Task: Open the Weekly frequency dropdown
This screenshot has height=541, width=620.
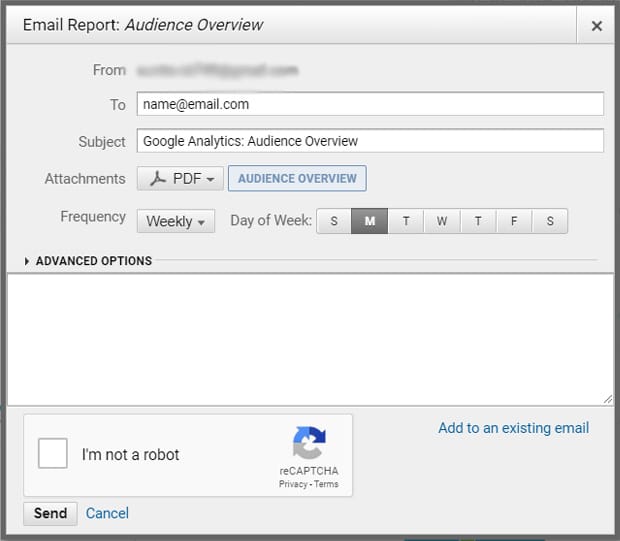Action: click(176, 221)
